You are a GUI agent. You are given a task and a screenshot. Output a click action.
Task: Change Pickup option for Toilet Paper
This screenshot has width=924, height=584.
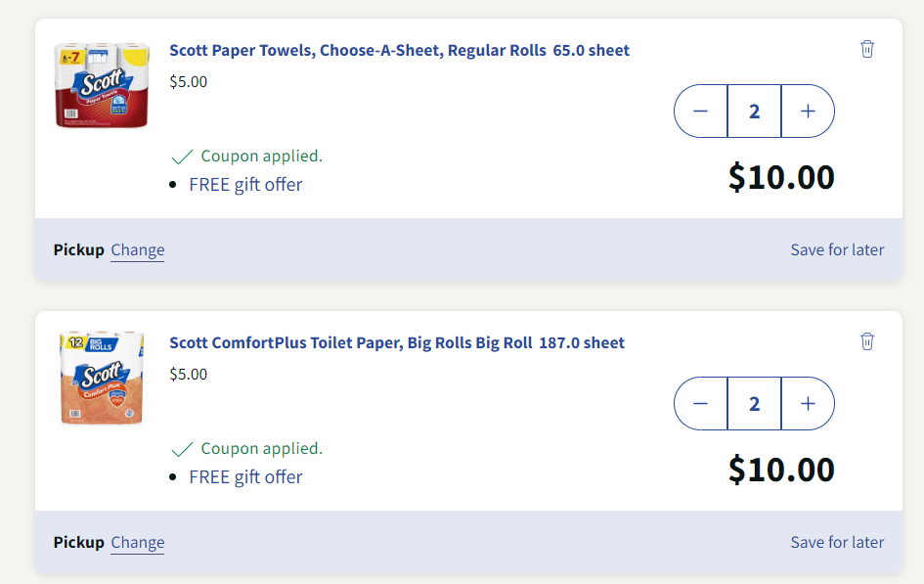[137, 543]
